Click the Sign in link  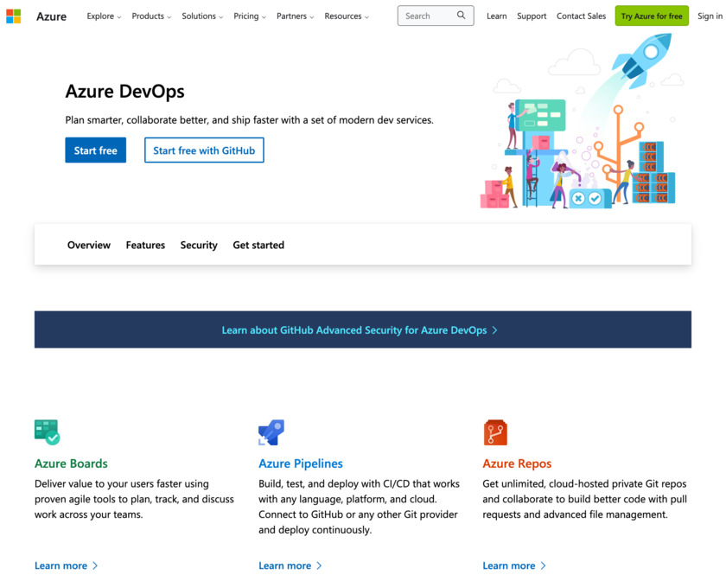710,16
